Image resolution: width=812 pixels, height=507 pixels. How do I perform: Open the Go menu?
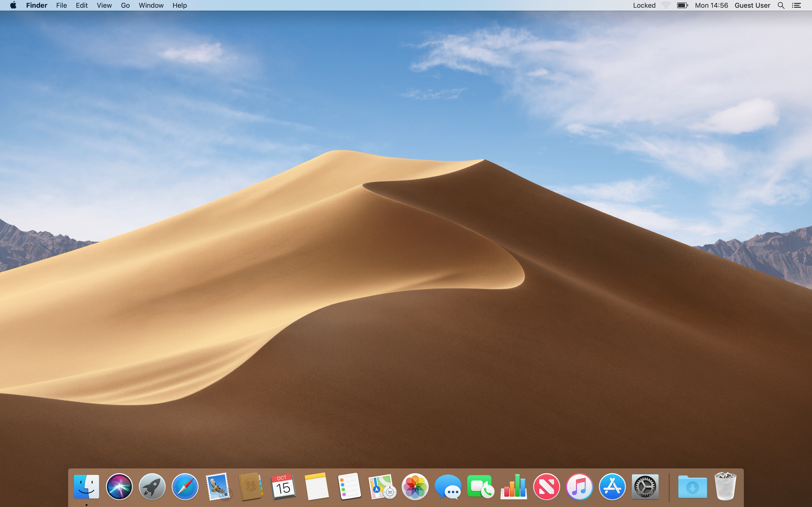coord(125,5)
